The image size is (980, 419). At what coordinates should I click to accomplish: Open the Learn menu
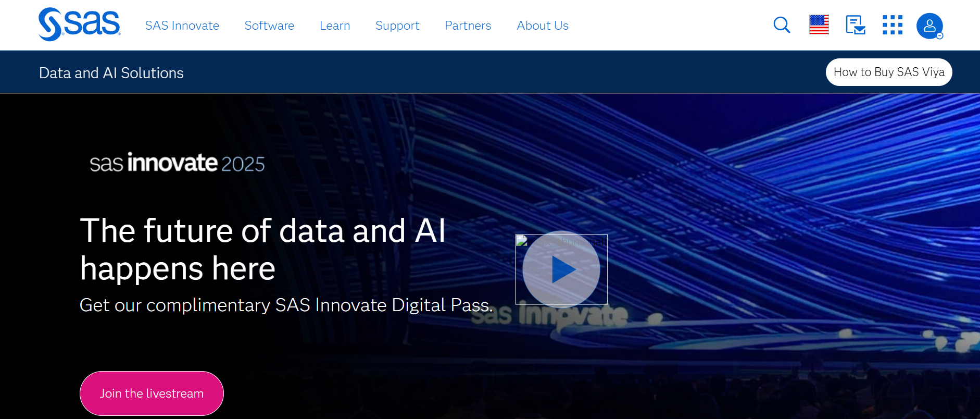tap(335, 26)
